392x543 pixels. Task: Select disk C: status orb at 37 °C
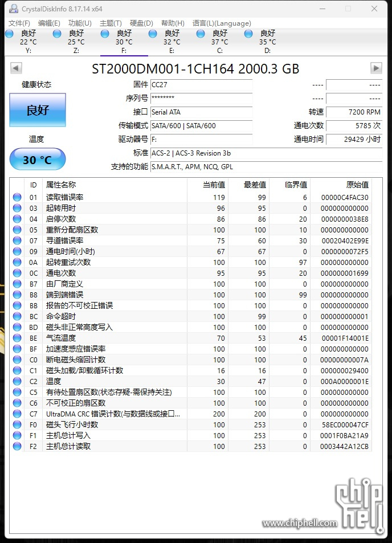201,34
